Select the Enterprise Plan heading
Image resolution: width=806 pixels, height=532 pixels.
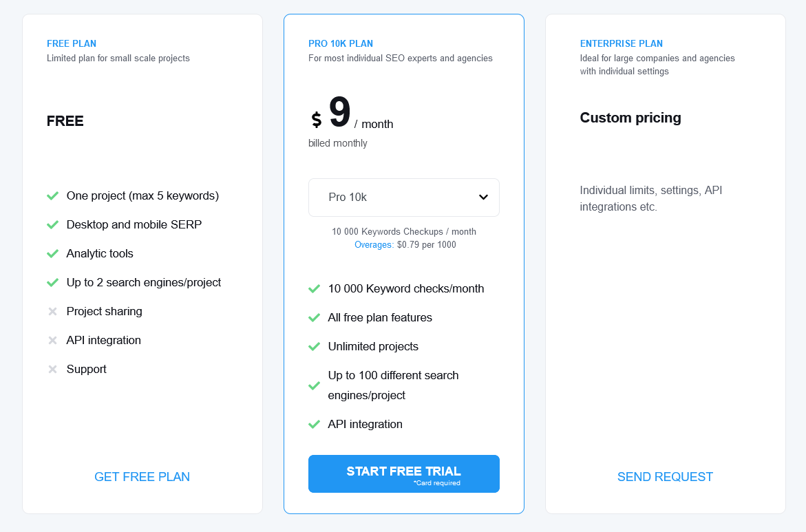622,44
